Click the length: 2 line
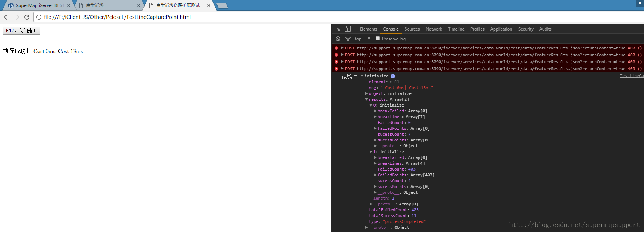644x232 pixels. [x=384, y=198]
